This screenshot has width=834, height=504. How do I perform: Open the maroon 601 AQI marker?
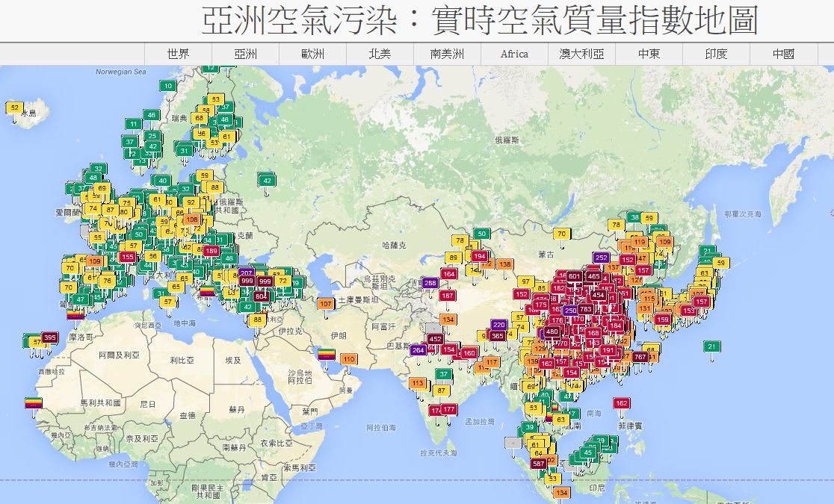coord(575,276)
